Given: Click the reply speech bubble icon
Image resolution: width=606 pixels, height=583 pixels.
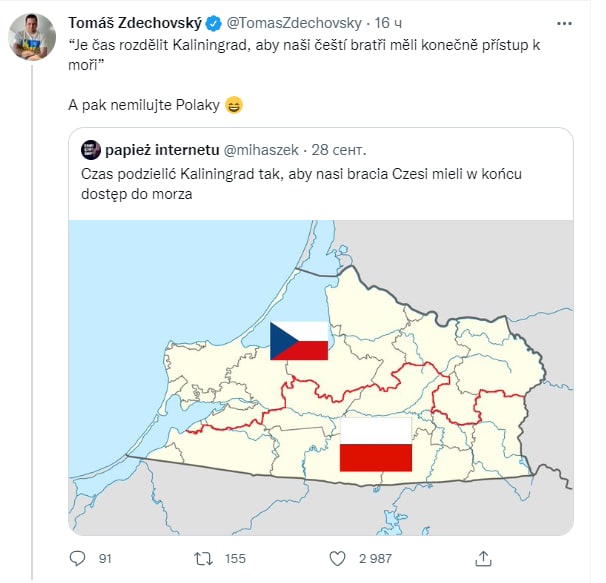Looking at the screenshot, I should [x=77, y=558].
